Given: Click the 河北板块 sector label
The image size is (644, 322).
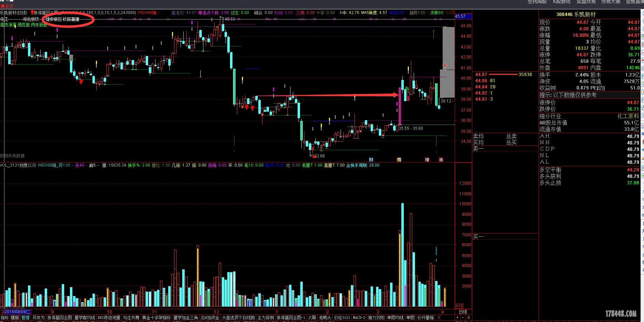Looking at the screenshot, I should [31, 19].
